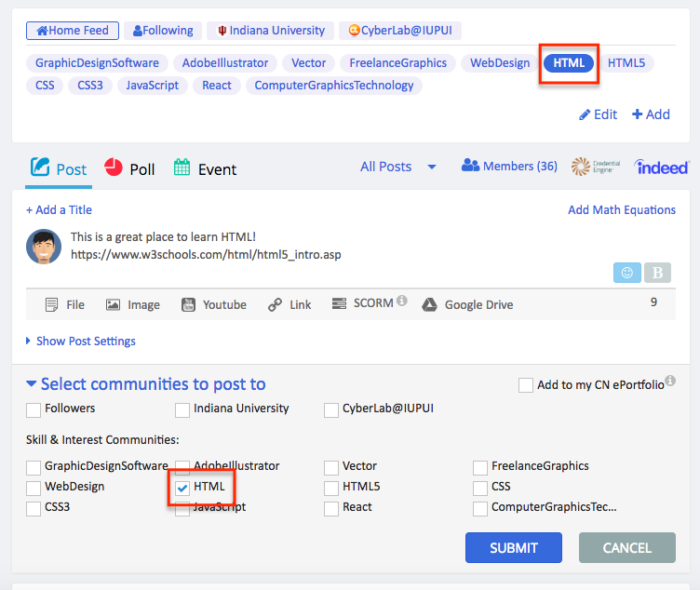This screenshot has width=700, height=590.
Task: Select the FreelanceGraphics community tag
Action: 397,63
